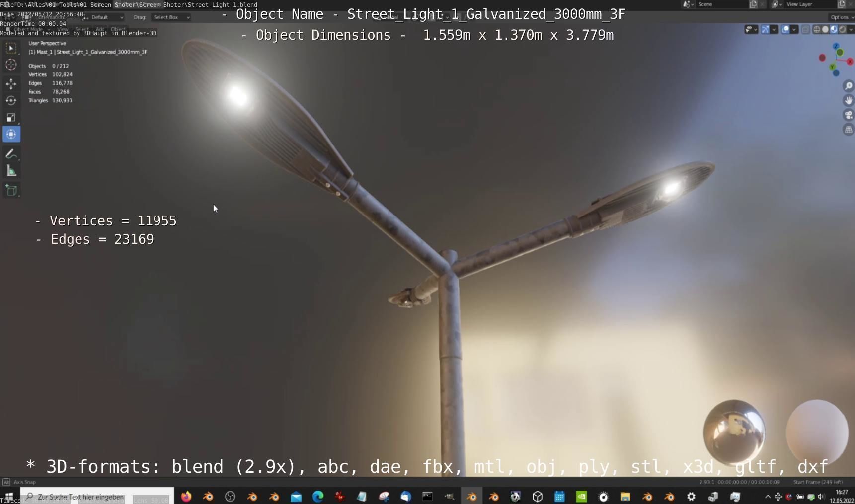Viewport: 855px width, 504px height.
Task: Click the 'Axis Snap' status bar text
Action: [24, 482]
